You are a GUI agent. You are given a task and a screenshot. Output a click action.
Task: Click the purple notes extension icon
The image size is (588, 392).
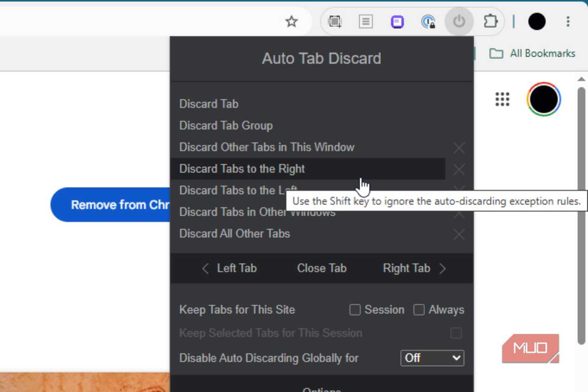pos(397,21)
